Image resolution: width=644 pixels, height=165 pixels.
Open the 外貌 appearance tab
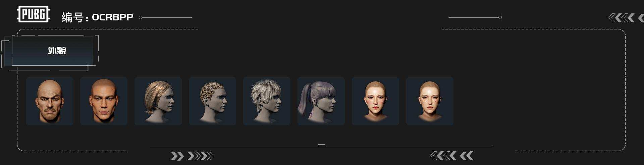[52, 51]
